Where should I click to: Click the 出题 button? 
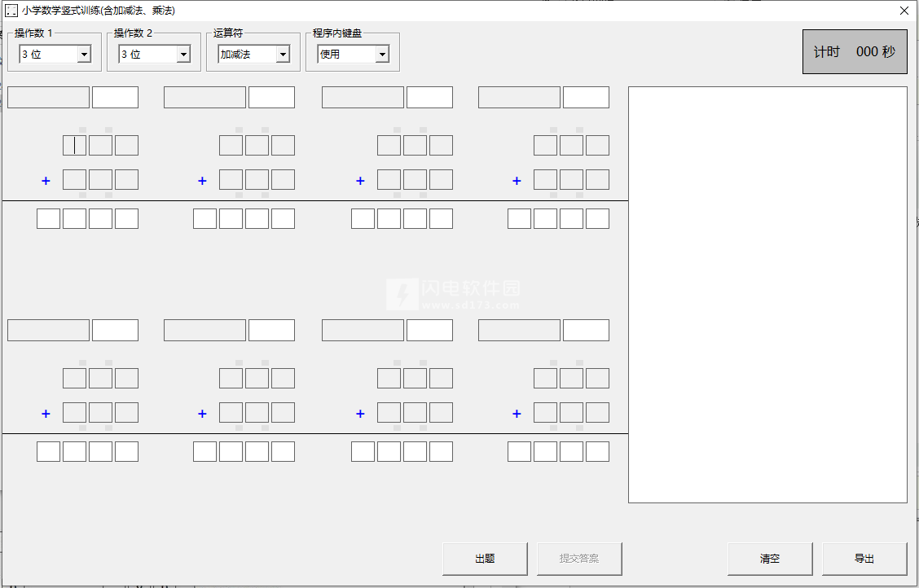coord(485,559)
